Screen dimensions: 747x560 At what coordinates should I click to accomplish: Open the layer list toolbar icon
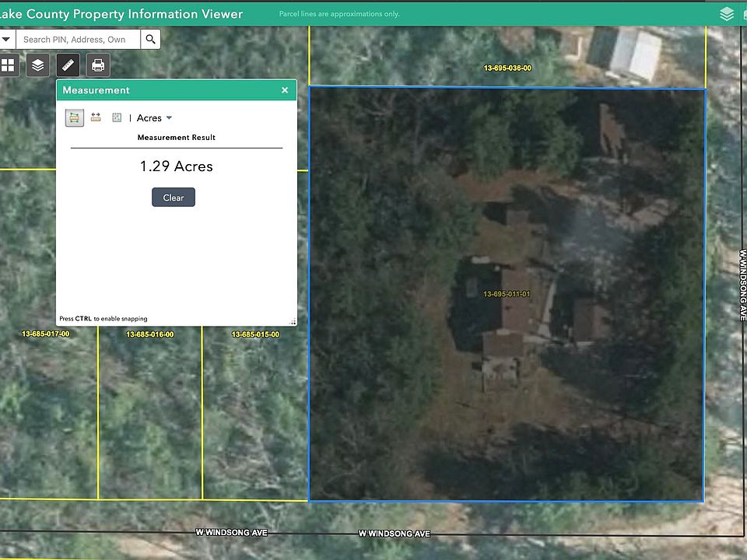coord(38,65)
